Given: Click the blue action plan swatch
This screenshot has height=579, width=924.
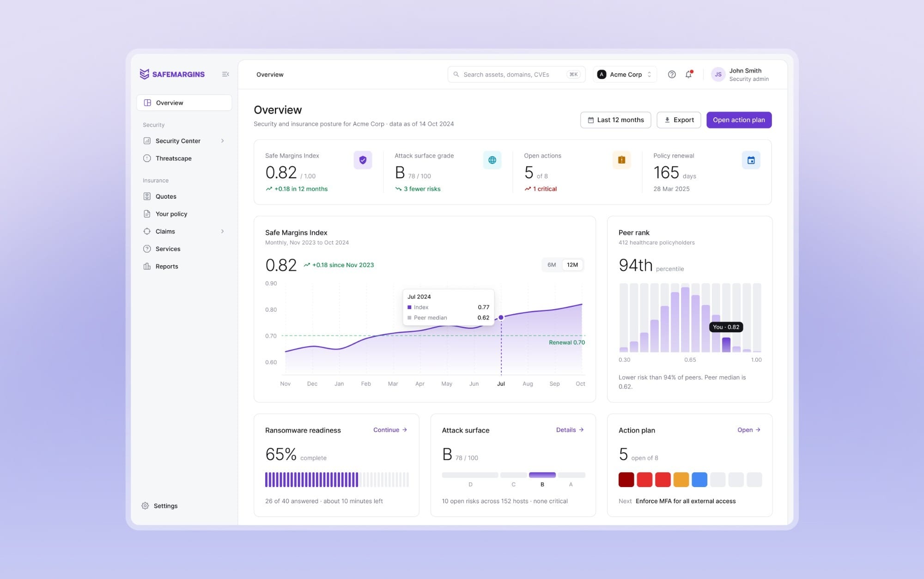Looking at the screenshot, I should [x=699, y=479].
